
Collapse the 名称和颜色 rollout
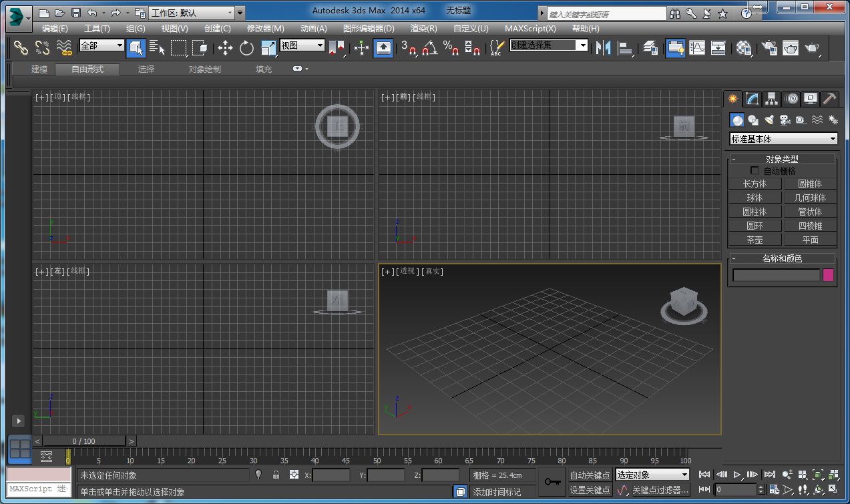click(x=782, y=258)
